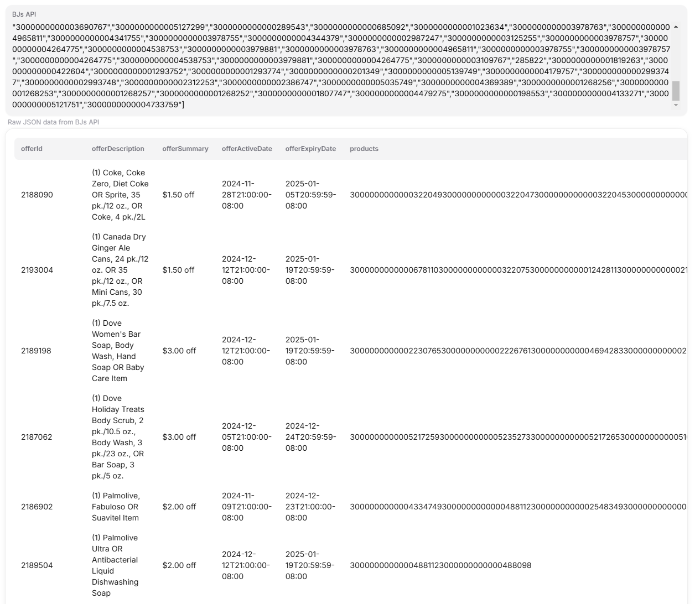The image size is (700, 604).
Task: Click the $2.00 off cell for offer 2186902
Action: [179, 507]
